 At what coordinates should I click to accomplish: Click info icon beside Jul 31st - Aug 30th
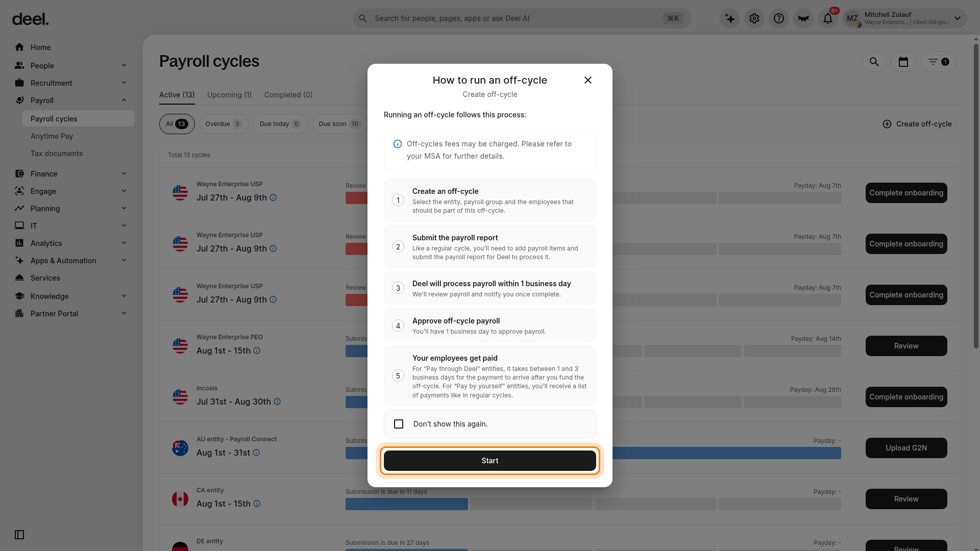[277, 402]
